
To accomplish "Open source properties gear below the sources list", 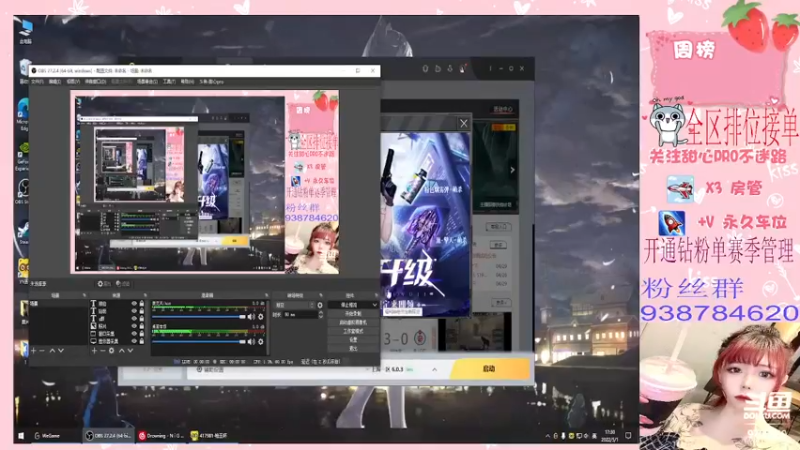I will (111, 351).
